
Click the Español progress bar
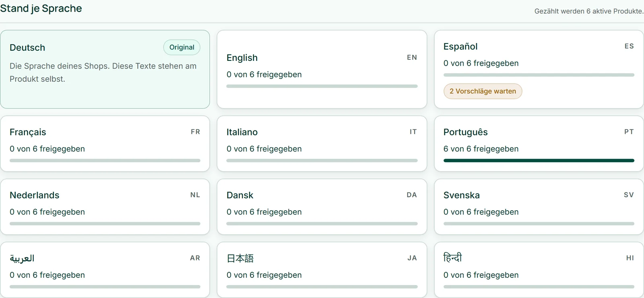[x=539, y=75]
